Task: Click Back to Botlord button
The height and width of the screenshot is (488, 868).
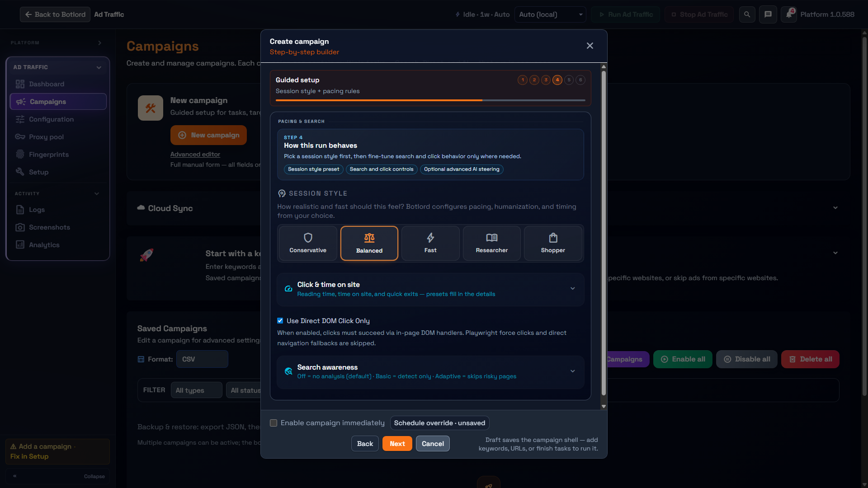Action: point(55,14)
